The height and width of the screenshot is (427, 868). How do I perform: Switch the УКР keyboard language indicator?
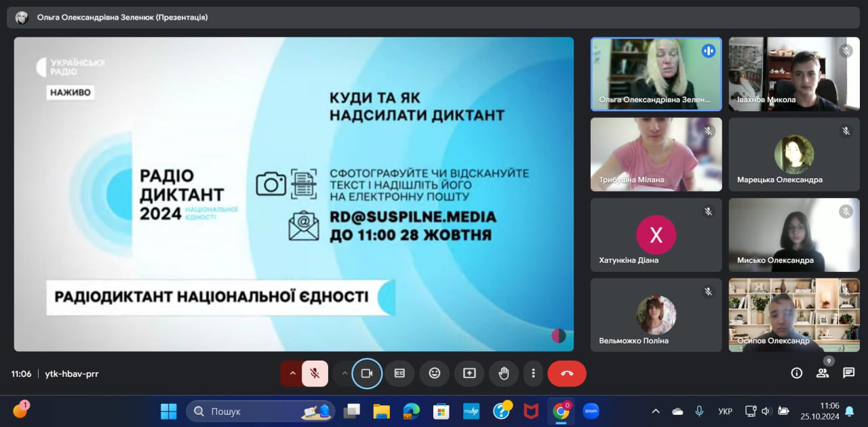coord(725,411)
